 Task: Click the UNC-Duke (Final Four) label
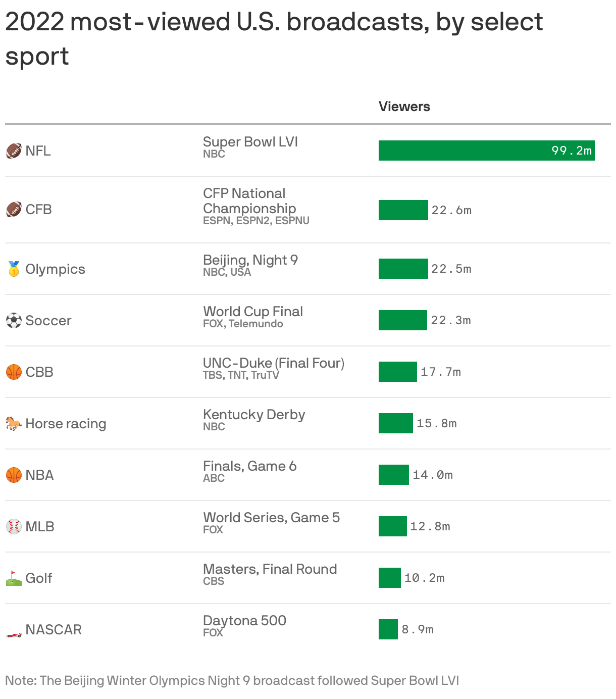click(274, 363)
